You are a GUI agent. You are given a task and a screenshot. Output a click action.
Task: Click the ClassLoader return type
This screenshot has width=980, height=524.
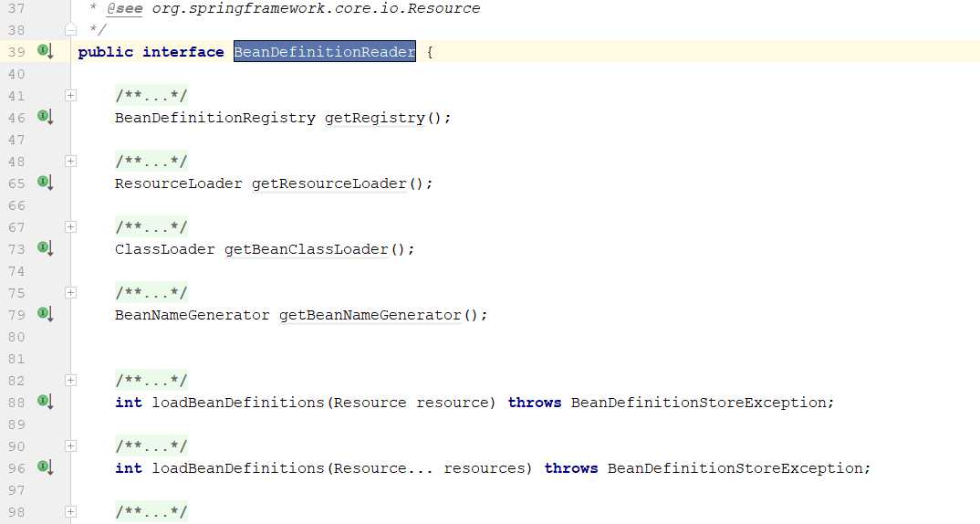pyautogui.click(x=164, y=249)
